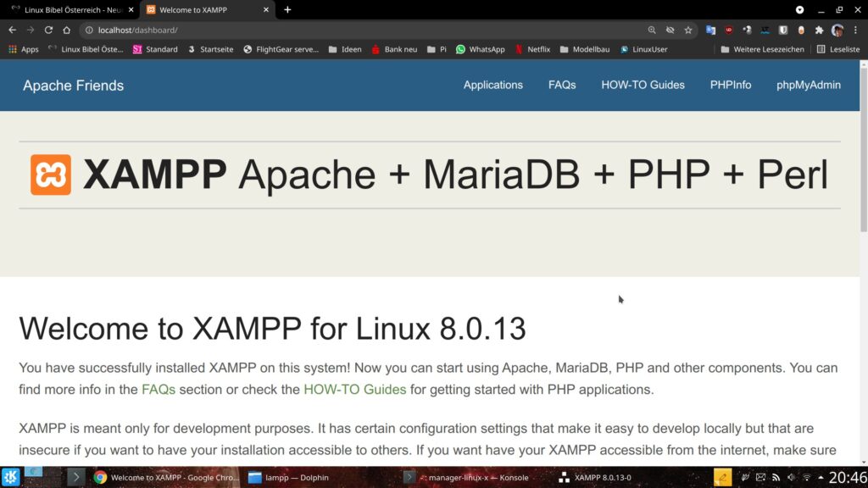Open Linux Bibel Öste... bookmark
The image size is (868, 488).
tap(86, 49)
